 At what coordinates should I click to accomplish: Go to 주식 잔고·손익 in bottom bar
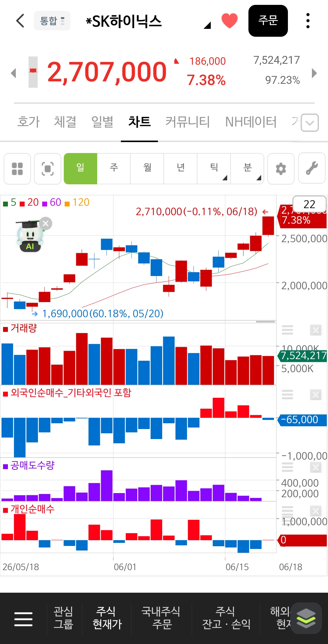[x=226, y=618]
